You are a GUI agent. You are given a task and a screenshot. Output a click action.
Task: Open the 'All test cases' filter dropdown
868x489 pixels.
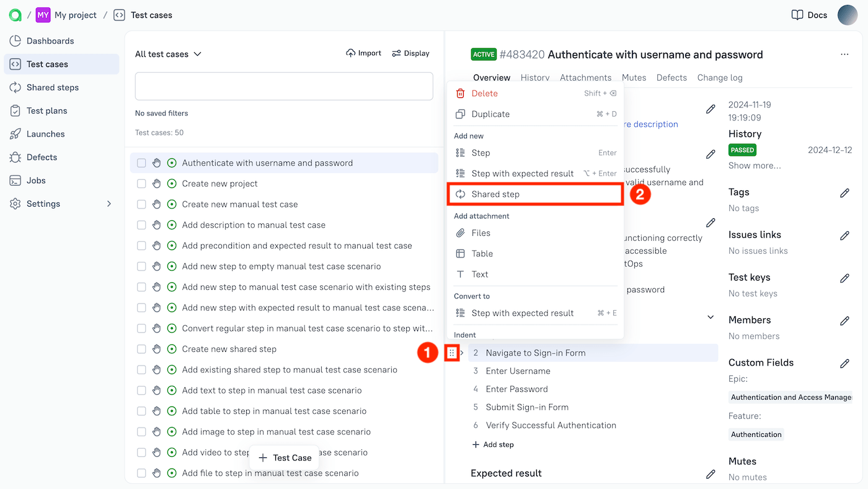pyautogui.click(x=168, y=54)
